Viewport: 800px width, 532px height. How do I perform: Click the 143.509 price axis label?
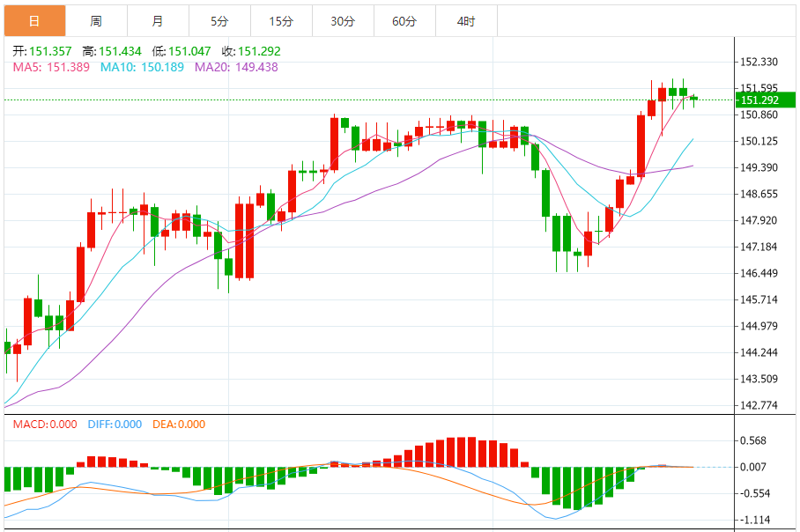click(x=759, y=379)
